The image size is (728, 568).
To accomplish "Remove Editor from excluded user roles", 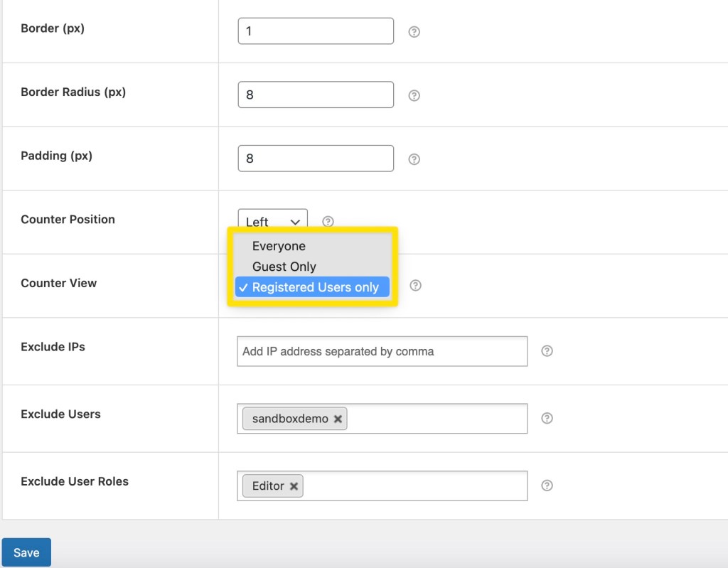I will [x=294, y=486].
